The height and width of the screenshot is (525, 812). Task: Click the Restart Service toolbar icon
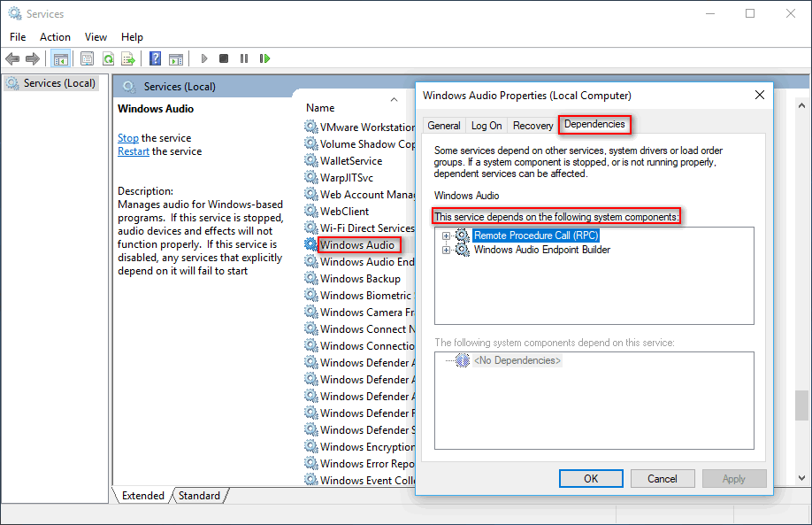[x=264, y=59]
